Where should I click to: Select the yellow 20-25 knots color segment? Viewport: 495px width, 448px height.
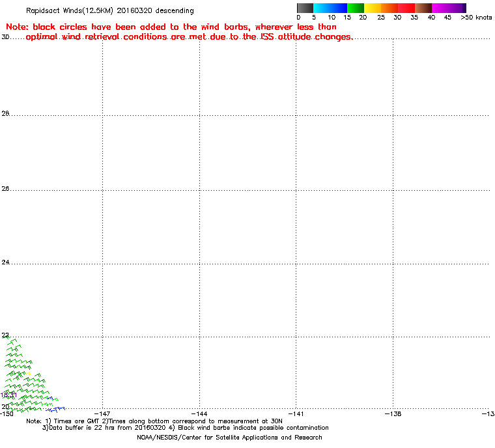coord(373,8)
